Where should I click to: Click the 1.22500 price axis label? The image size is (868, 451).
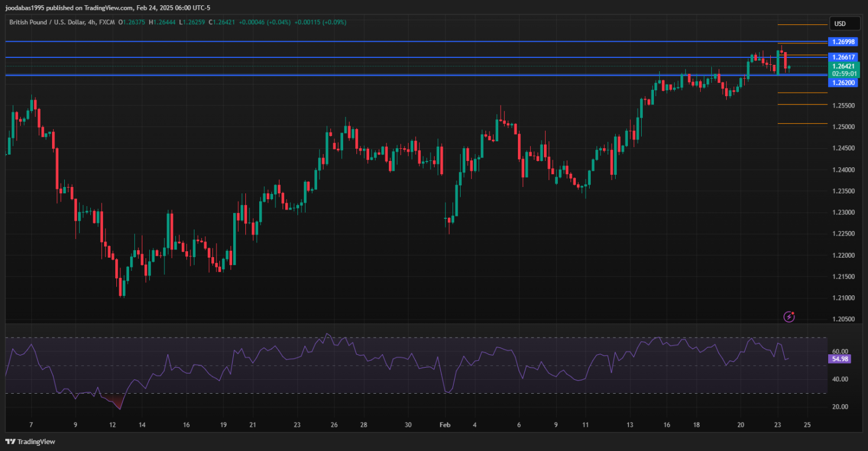(x=843, y=234)
